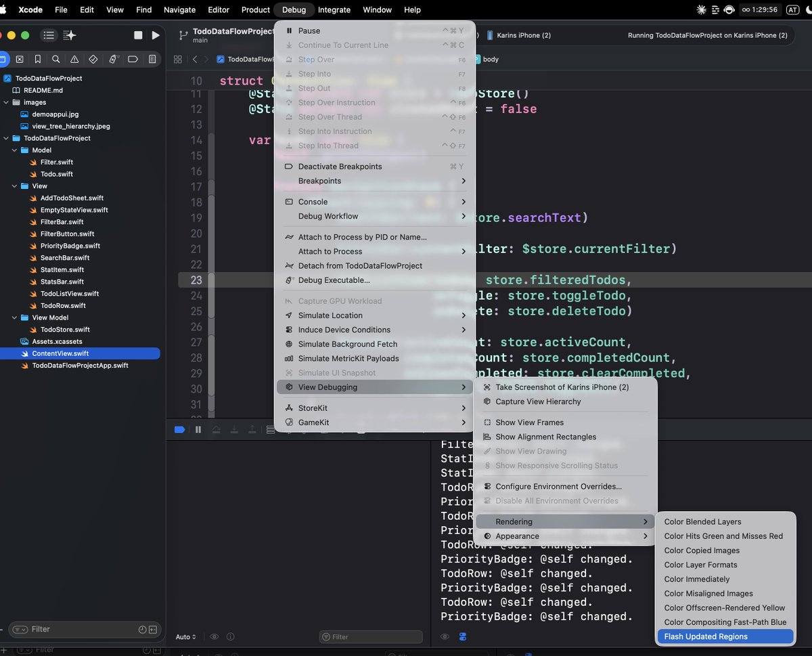Open the test navigator diamond icon
The width and height of the screenshot is (812, 656).
(x=93, y=60)
